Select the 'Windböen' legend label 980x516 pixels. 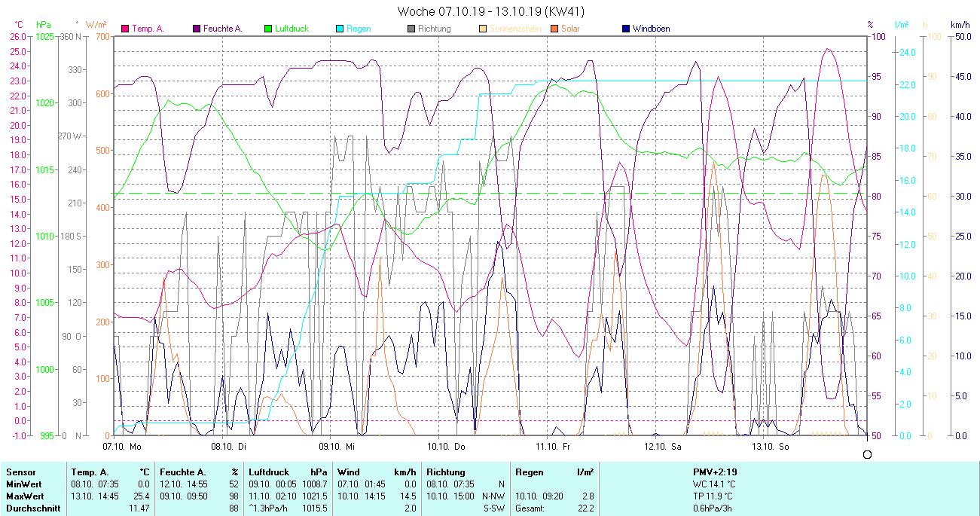(x=651, y=29)
